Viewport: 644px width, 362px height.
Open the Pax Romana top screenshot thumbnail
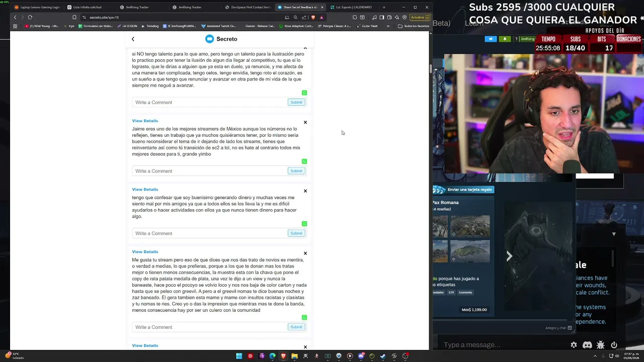tap(470, 226)
